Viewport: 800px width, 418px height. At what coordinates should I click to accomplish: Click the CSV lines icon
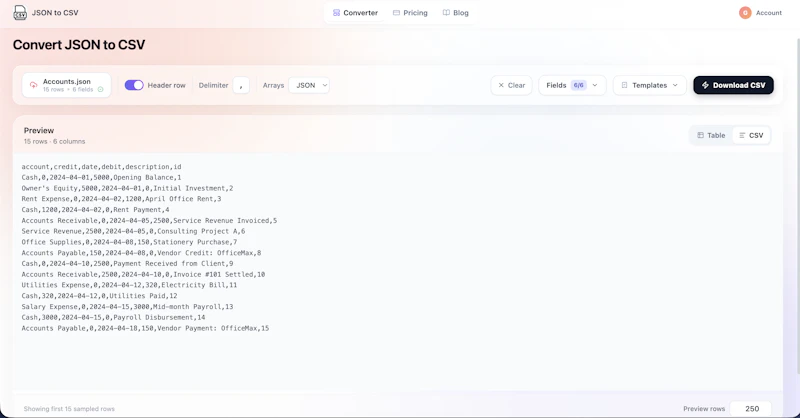[x=742, y=135]
